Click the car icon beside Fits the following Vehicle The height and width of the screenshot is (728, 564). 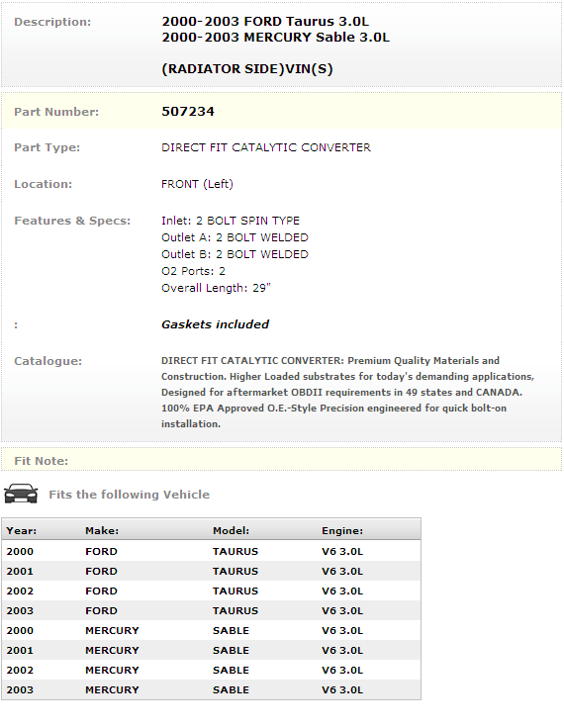(21, 494)
